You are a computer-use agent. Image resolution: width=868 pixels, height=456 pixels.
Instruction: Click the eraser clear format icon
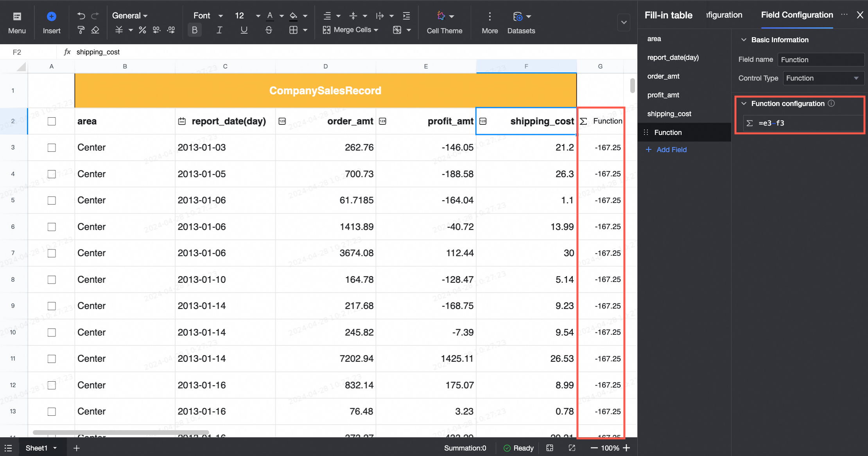(95, 30)
